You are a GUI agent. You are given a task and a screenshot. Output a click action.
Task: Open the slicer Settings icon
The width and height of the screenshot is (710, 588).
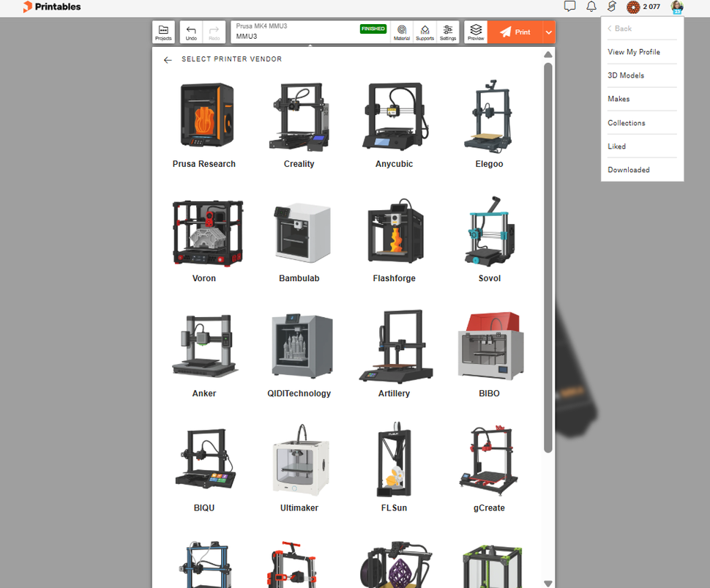pyautogui.click(x=448, y=31)
